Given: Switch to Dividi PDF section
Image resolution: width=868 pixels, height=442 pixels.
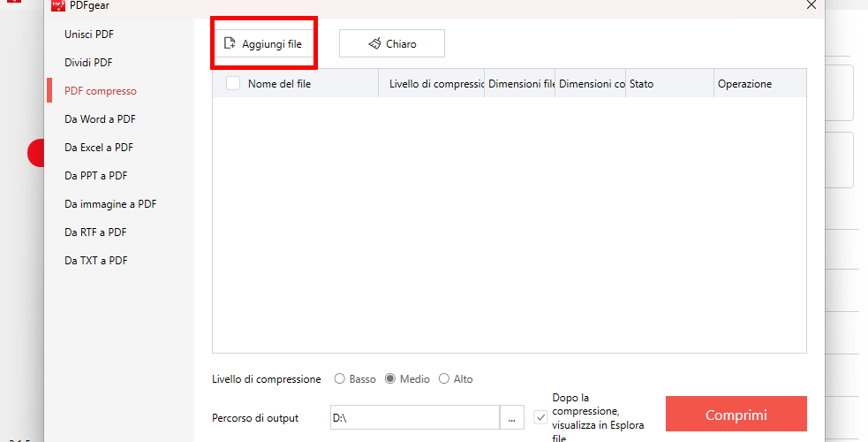Looking at the screenshot, I should (x=88, y=63).
